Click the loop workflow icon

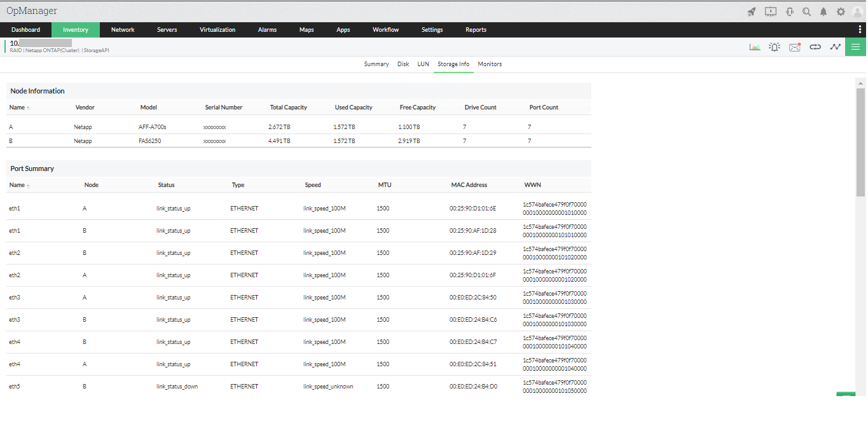[x=815, y=47]
